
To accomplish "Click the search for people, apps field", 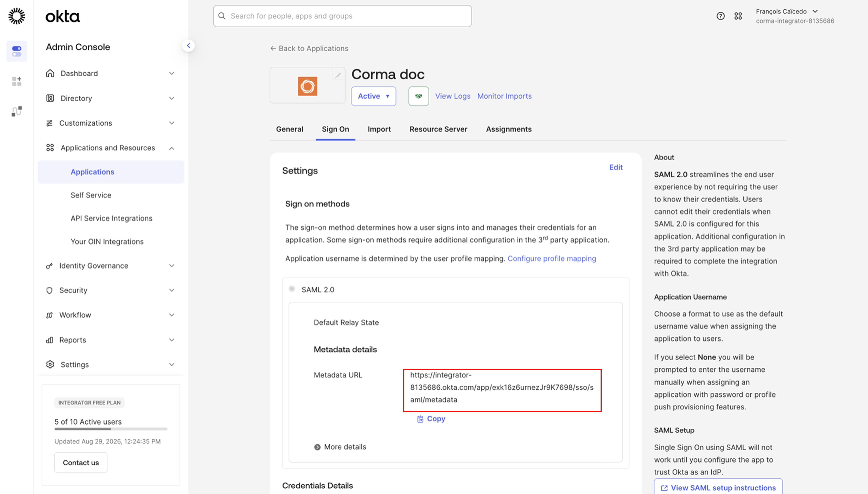I will [342, 16].
